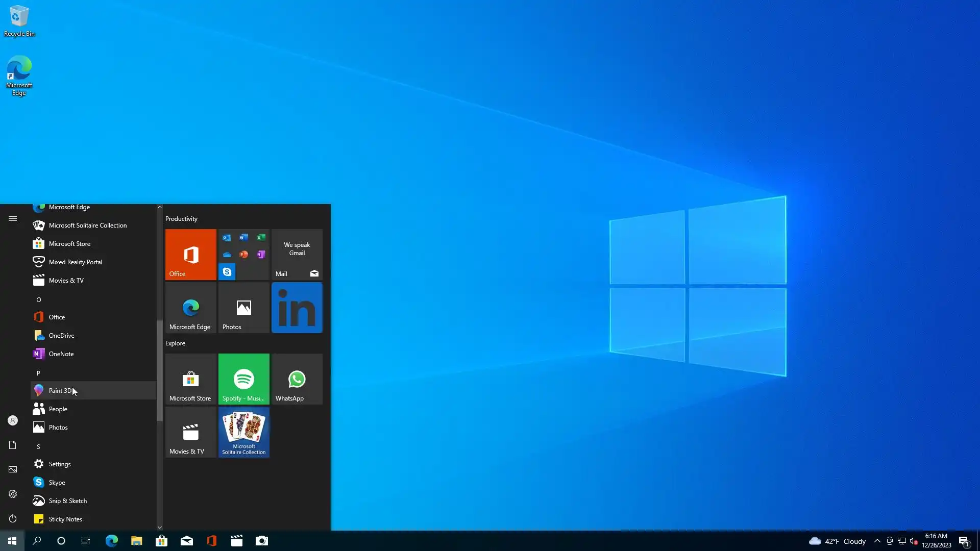
Task: Open the WhatsApp tile
Action: [x=297, y=379]
